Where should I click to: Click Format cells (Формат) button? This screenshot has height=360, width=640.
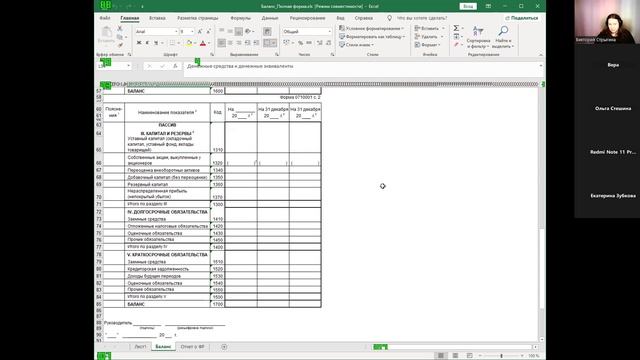coord(427,44)
